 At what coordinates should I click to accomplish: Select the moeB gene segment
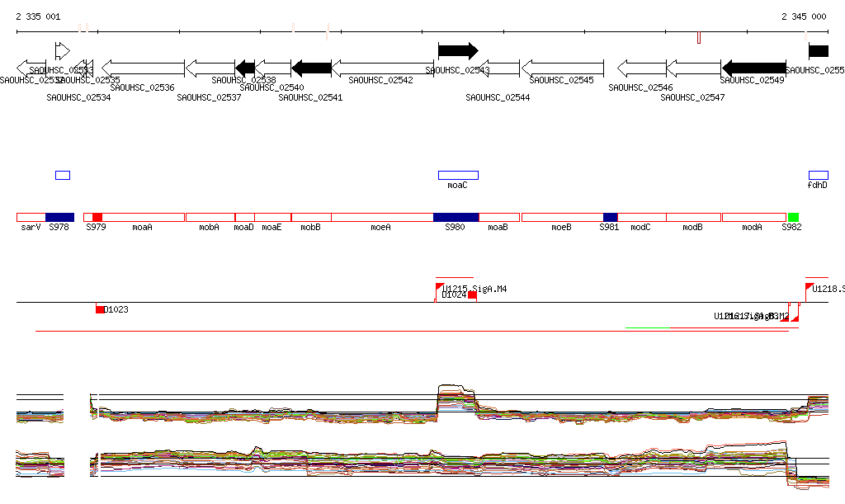[562, 217]
